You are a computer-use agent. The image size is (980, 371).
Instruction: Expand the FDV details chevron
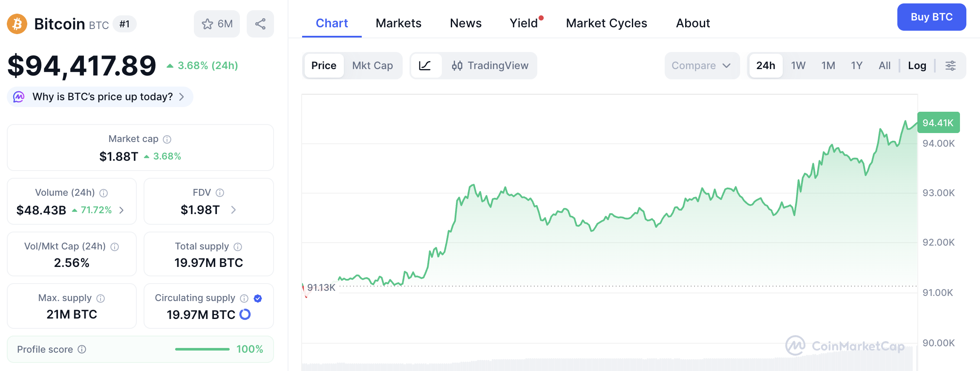click(x=233, y=210)
